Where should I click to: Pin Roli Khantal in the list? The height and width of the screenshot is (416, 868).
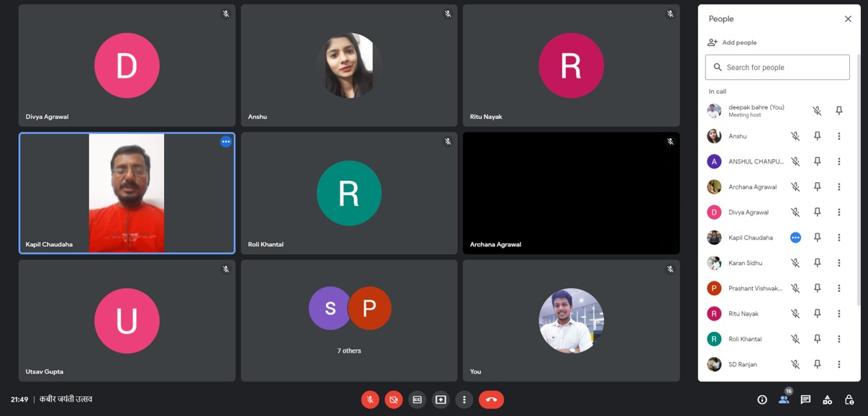817,339
